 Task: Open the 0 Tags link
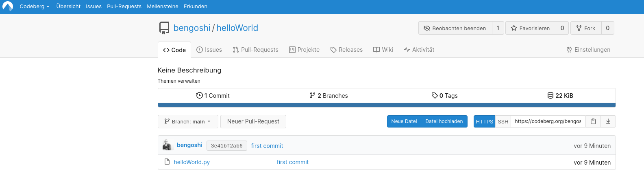[444, 96]
